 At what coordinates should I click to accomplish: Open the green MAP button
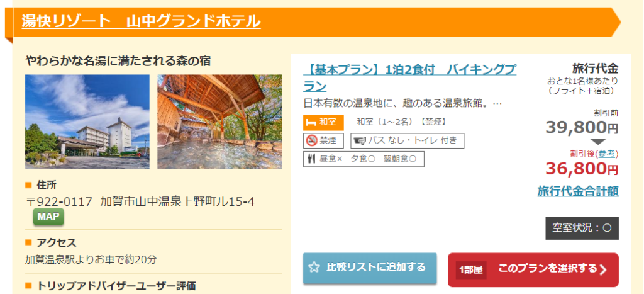48,217
